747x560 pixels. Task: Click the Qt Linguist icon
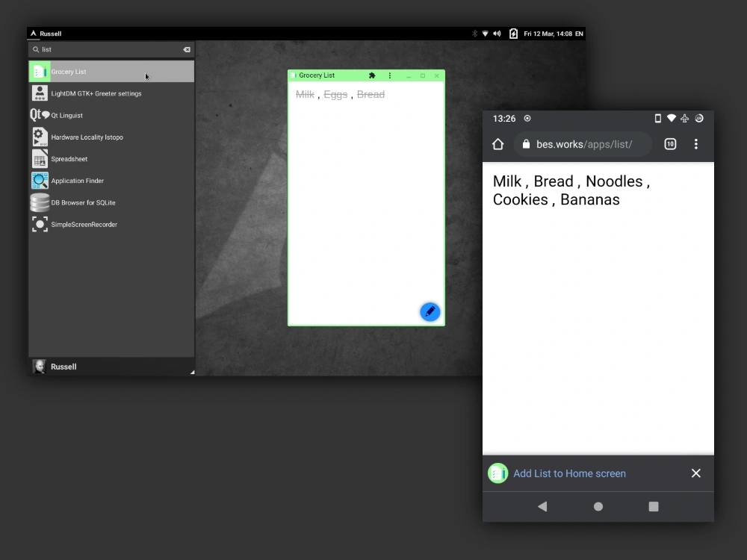click(x=40, y=115)
